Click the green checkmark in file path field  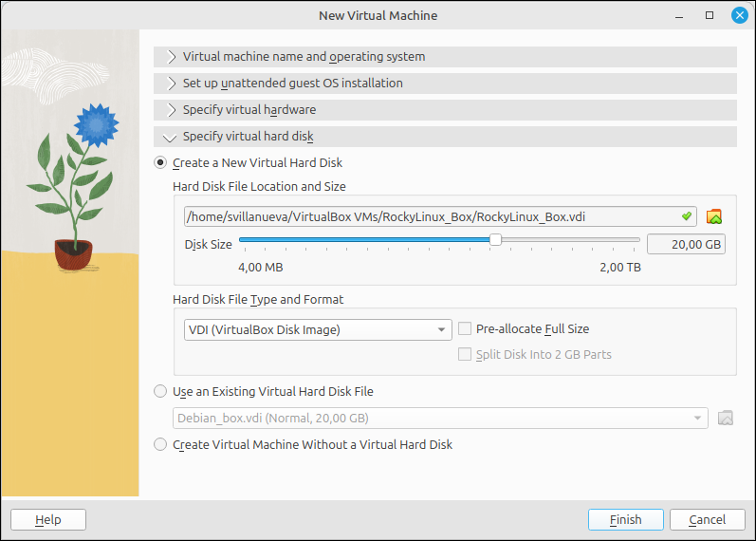[x=687, y=216]
